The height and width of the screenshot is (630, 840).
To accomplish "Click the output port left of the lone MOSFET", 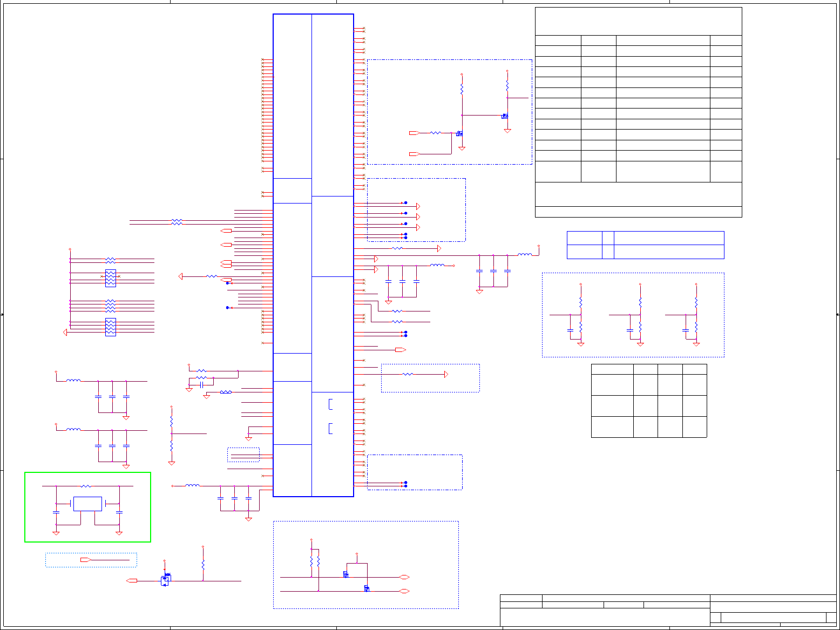I will [131, 580].
